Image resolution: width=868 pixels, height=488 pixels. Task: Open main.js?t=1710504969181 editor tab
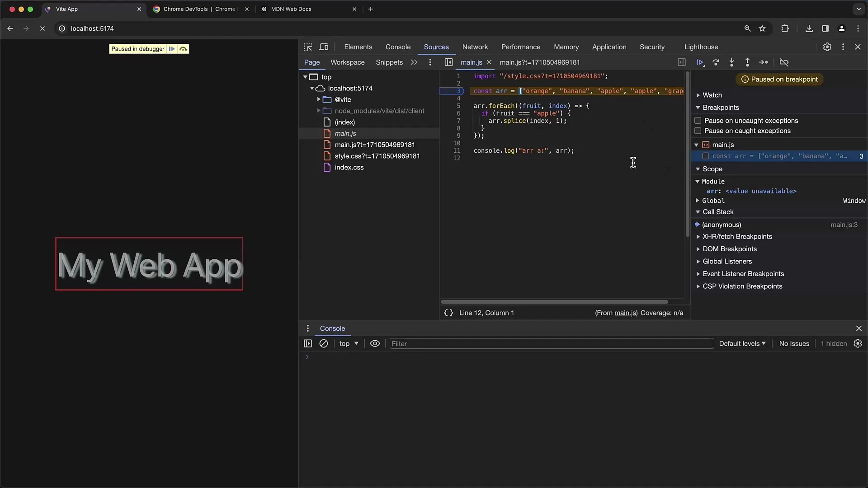(539, 62)
